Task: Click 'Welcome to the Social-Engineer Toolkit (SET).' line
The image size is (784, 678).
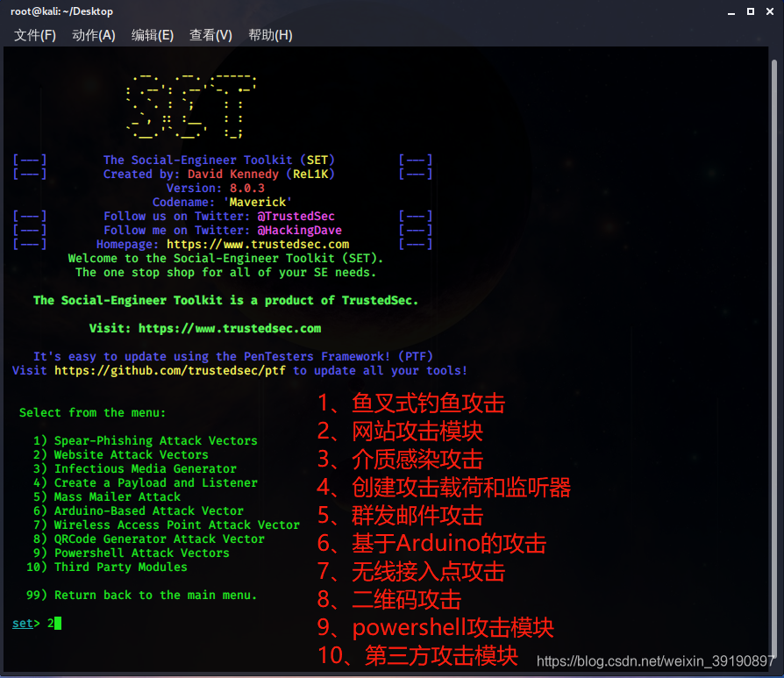Action: click(x=226, y=259)
